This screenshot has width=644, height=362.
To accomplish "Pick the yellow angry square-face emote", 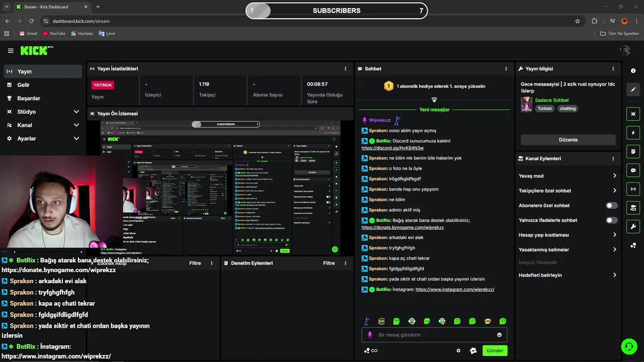I will (x=381, y=321).
